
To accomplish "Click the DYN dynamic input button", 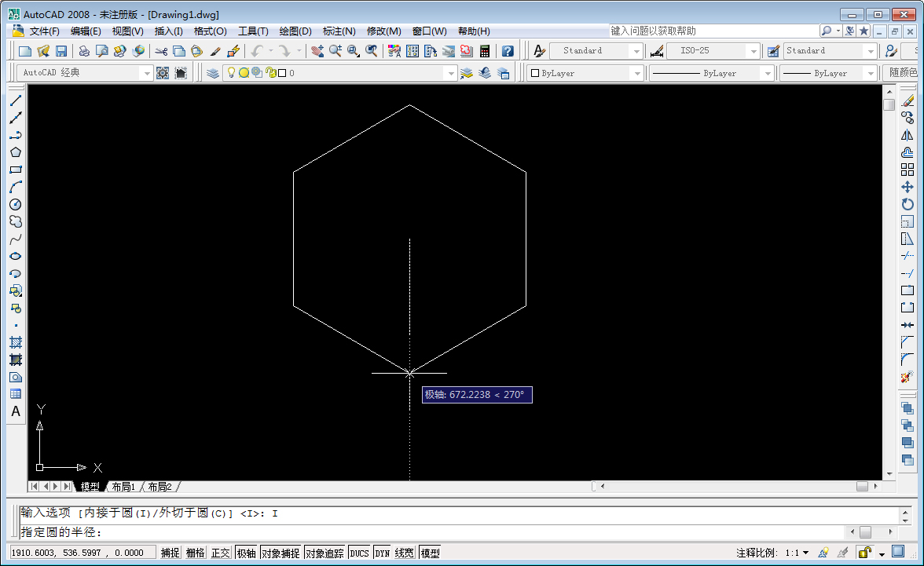I will [382, 553].
